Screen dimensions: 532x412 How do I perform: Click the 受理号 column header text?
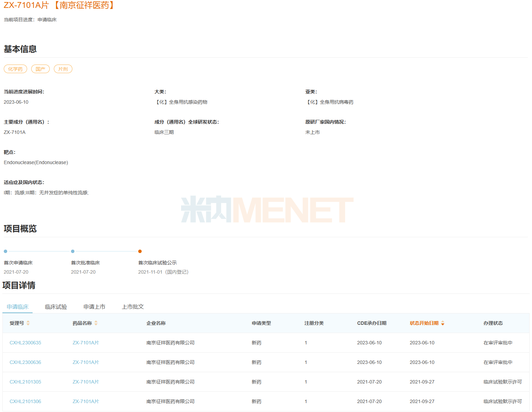[17, 323]
